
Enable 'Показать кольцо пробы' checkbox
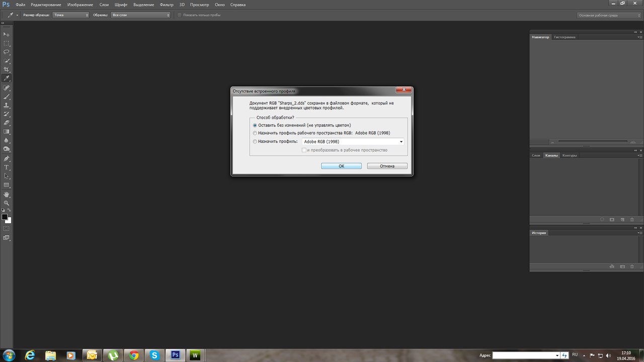tap(180, 15)
